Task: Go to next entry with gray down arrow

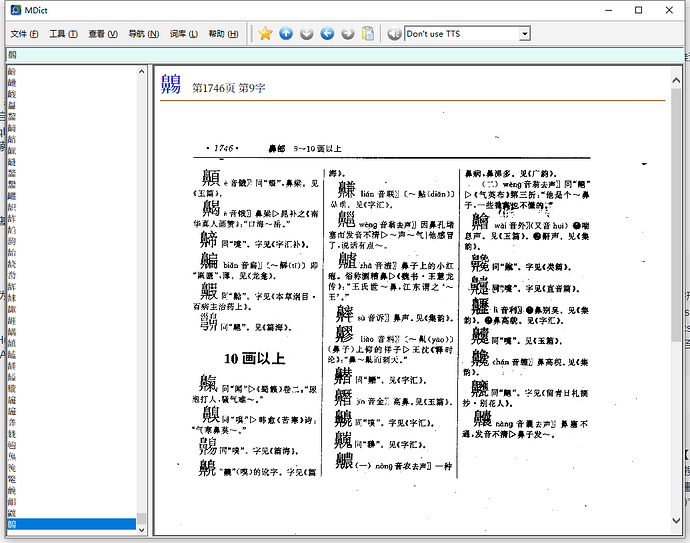Action: 307,33
